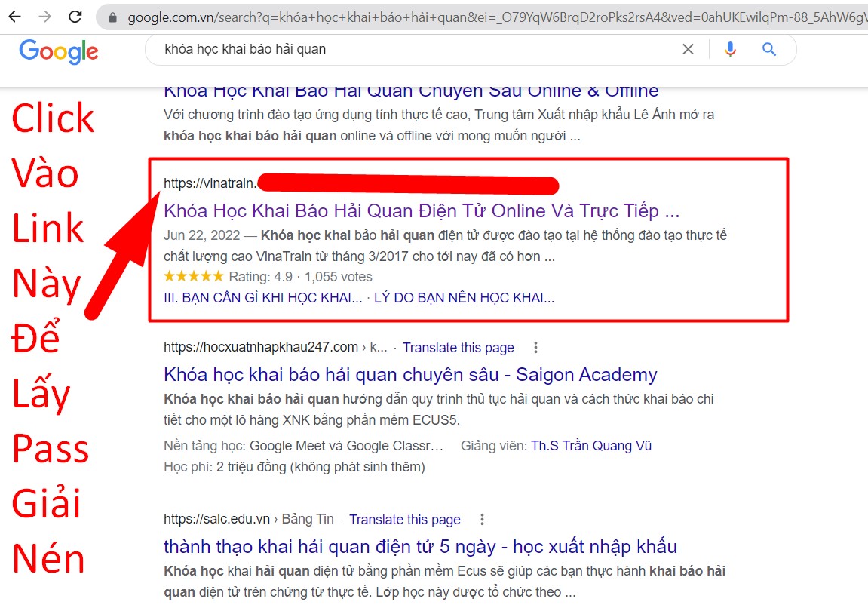Start voice search with the microphone icon
The image size is (868, 608).
730,49
